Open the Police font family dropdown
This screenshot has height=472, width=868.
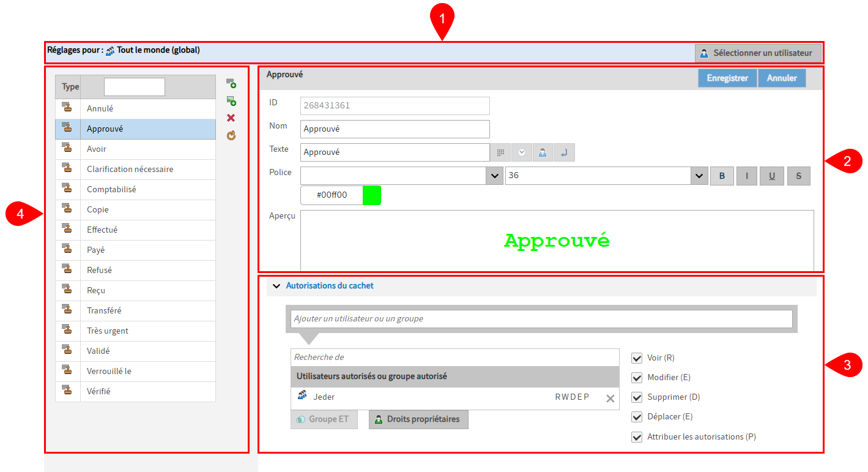[x=494, y=176]
